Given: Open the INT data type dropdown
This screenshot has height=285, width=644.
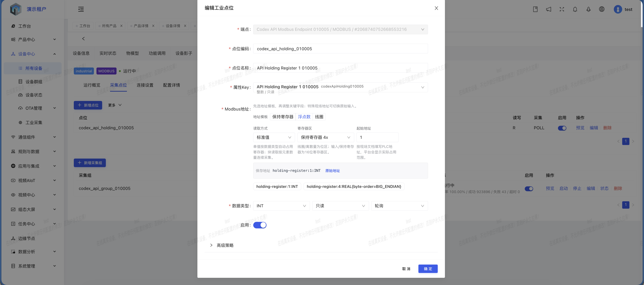Looking at the screenshot, I should click(x=281, y=206).
